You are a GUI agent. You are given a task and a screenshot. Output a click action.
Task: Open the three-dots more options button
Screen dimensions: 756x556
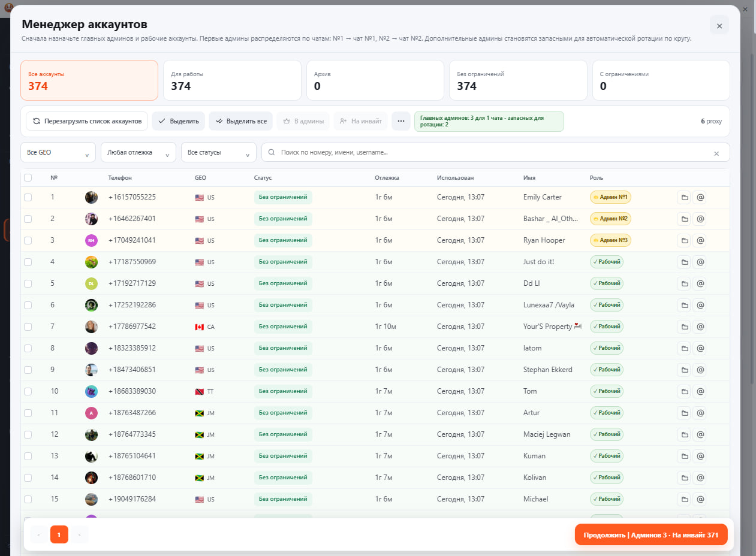point(401,121)
